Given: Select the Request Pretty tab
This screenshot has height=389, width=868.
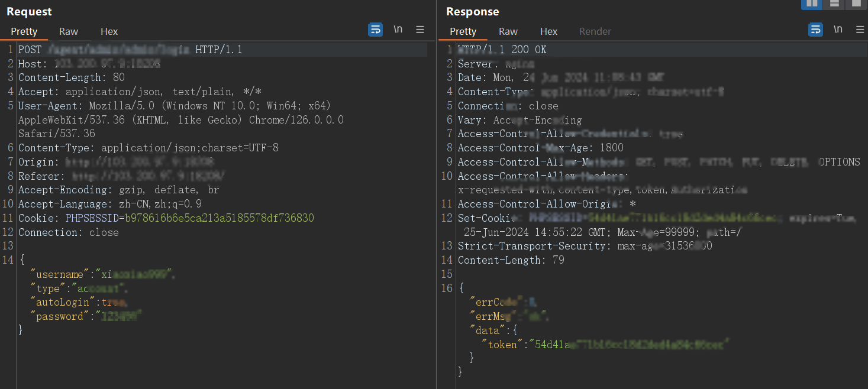Looking at the screenshot, I should 24,31.
